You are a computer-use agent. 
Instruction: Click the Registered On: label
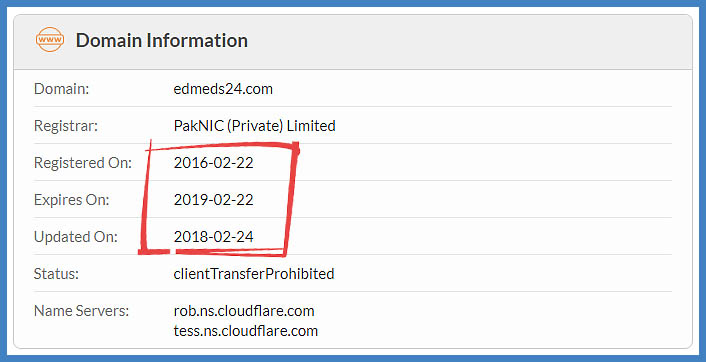83,163
